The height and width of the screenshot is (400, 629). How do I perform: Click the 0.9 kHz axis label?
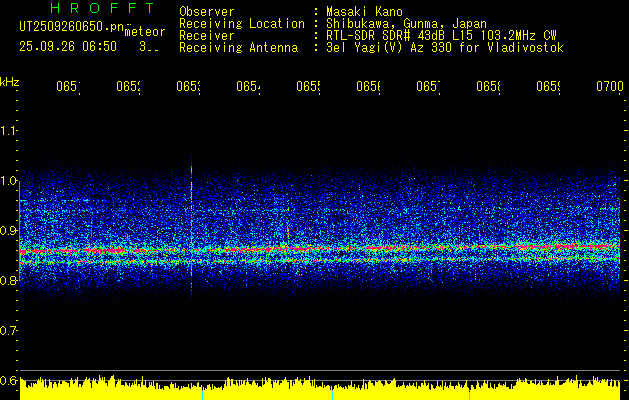[x=8, y=231]
